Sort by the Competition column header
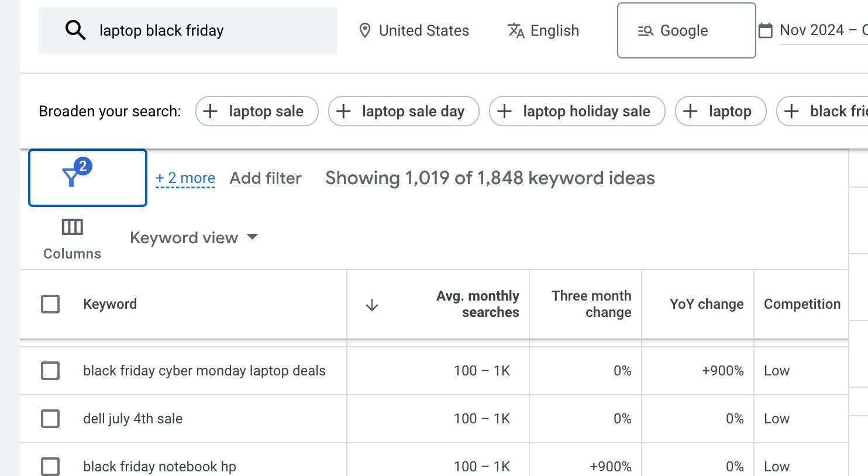 tap(801, 304)
